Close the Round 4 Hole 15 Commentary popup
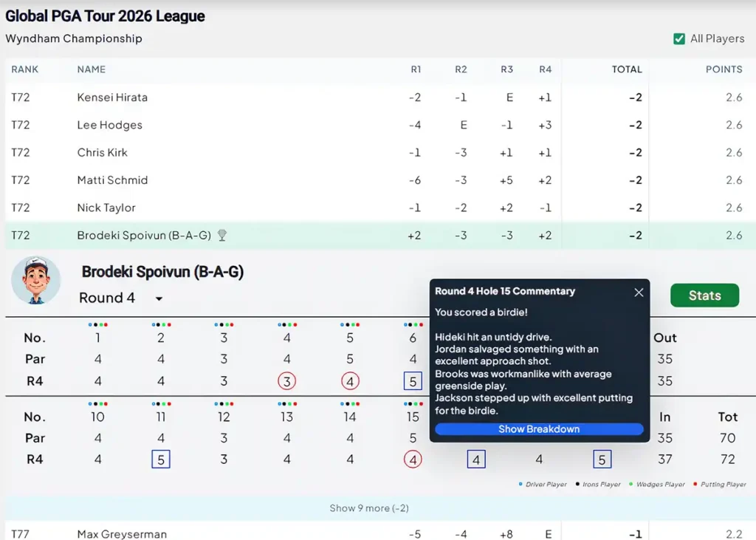Image resolution: width=756 pixels, height=540 pixels. click(639, 293)
